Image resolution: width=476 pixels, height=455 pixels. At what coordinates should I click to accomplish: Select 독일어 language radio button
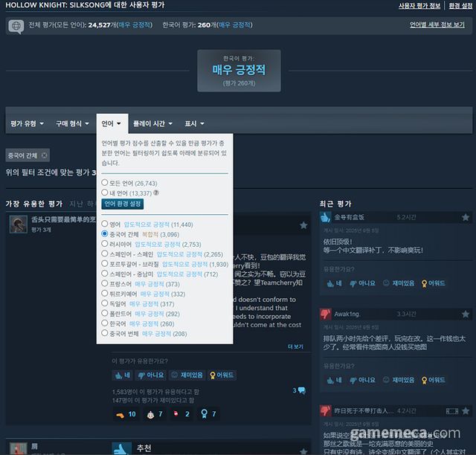(105, 303)
